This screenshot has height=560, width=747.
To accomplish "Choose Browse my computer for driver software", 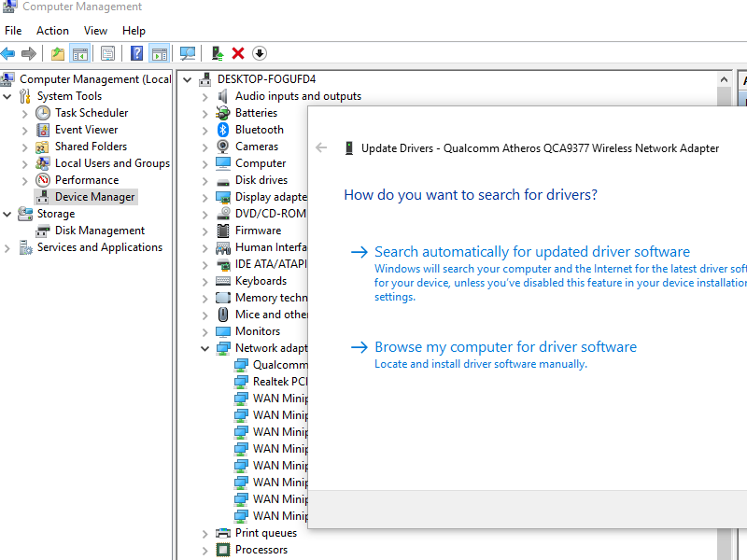I will (x=505, y=346).
